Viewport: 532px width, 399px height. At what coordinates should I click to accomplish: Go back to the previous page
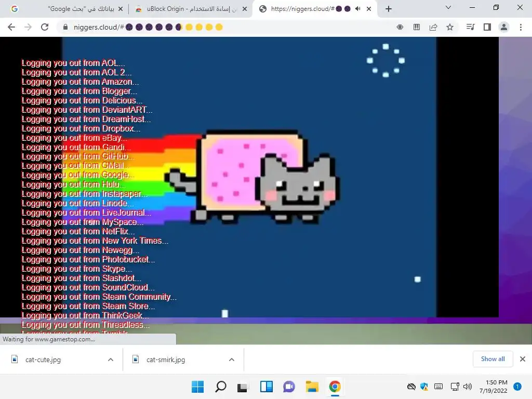point(11,27)
